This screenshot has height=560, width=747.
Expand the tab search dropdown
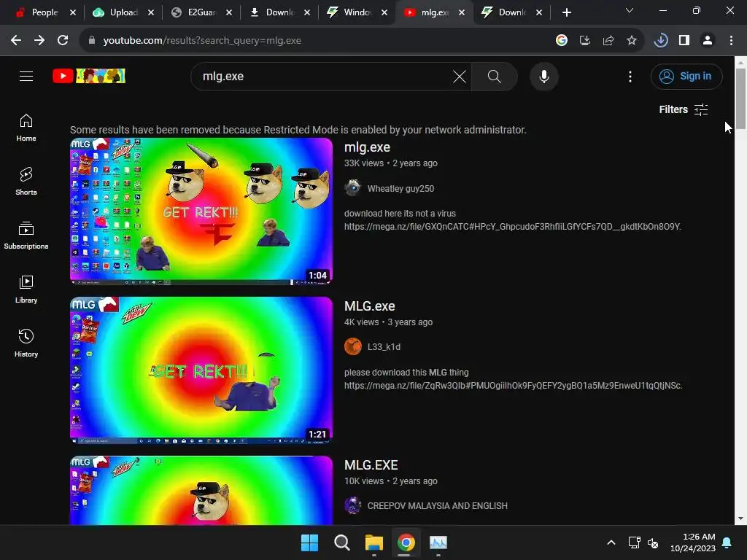point(630,10)
